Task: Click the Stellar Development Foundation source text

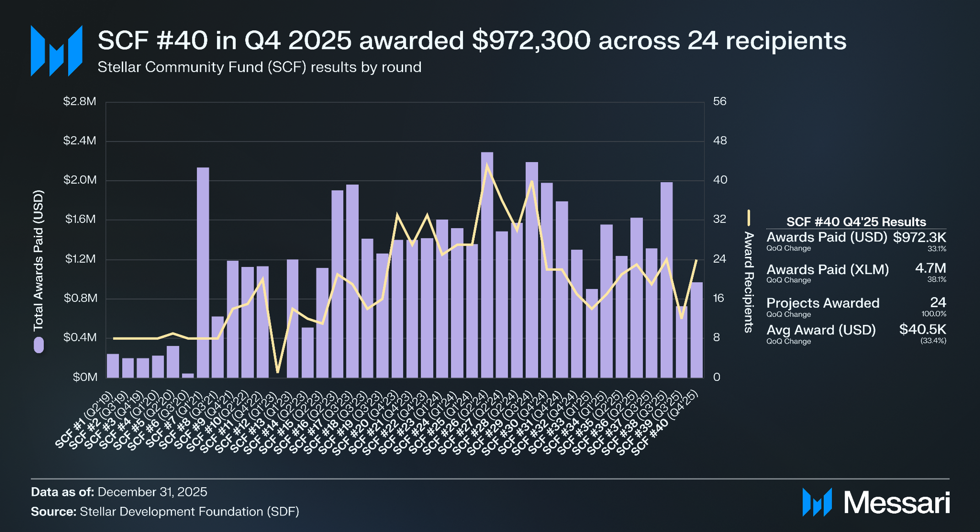Action: point(189,511)
